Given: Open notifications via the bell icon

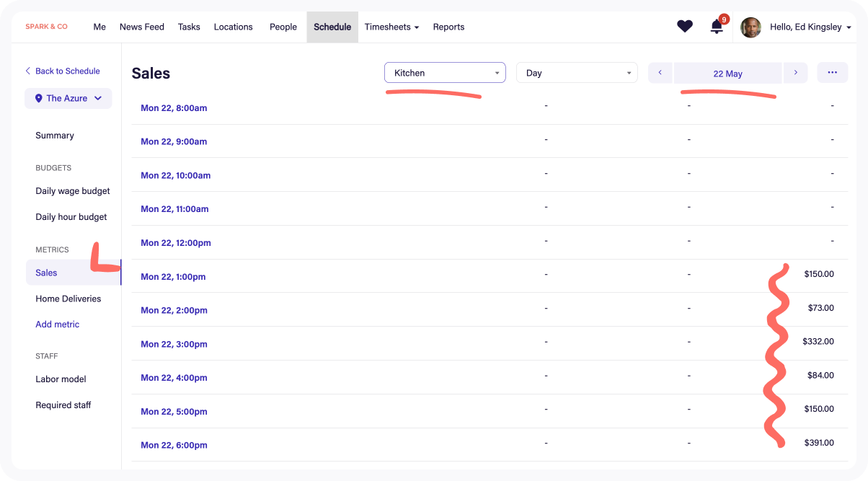Looking at the screenshot, I should pyautogui.click(x=715, y=27).
